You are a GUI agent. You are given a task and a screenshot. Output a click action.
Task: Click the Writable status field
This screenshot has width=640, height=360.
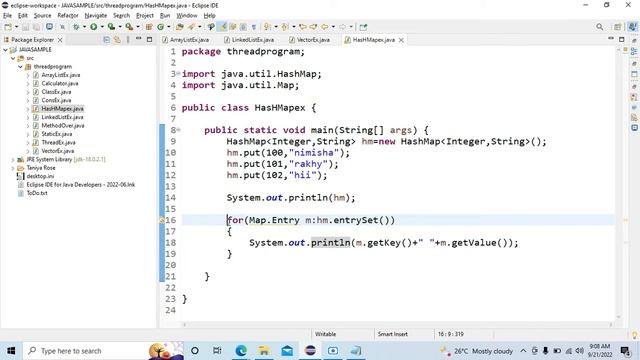click(326, 334)
